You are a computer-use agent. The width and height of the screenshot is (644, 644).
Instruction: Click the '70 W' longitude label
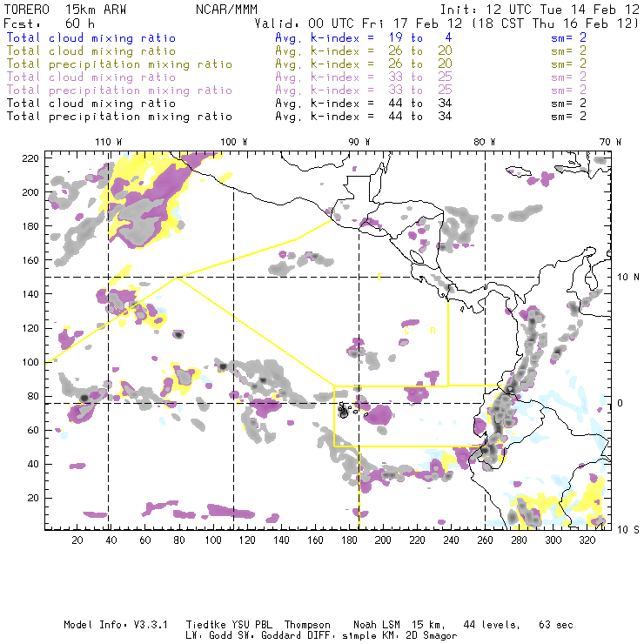tap(610, 142)
